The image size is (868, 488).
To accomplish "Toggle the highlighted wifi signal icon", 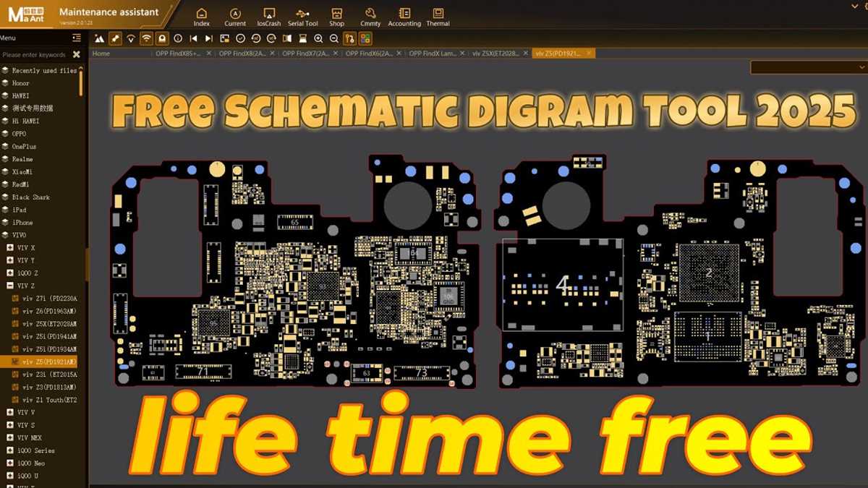I will point(147,38).
